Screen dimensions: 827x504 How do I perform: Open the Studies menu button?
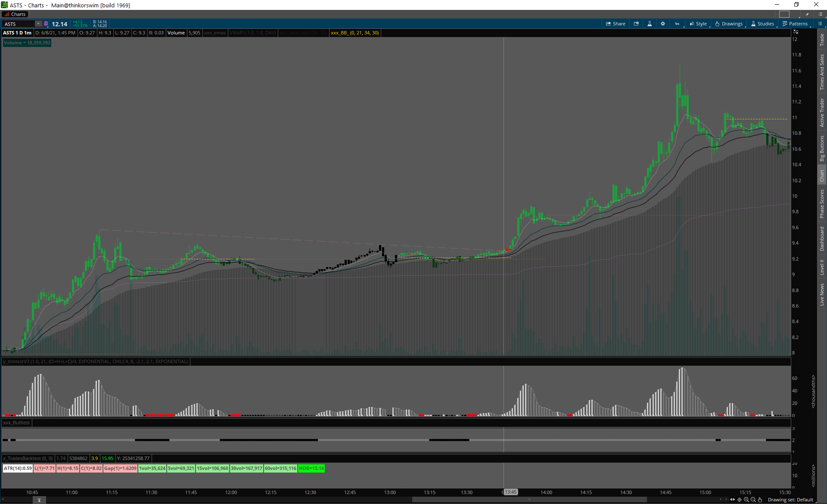pyautogui.click(x=763, y=24)
